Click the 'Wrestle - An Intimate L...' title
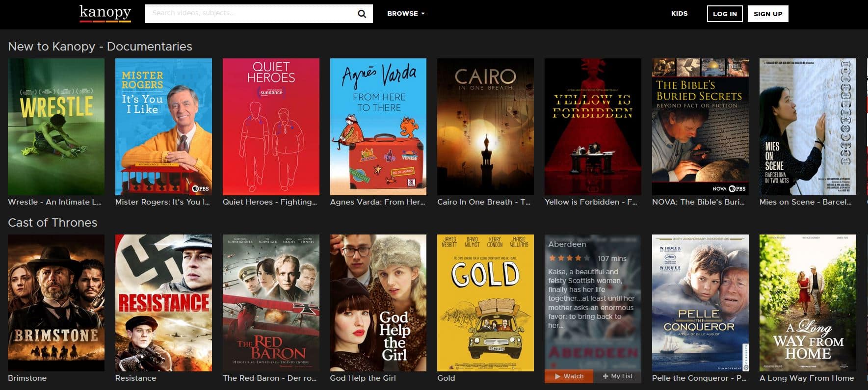This screenshot has width=868, height=390. pos(55,202)
